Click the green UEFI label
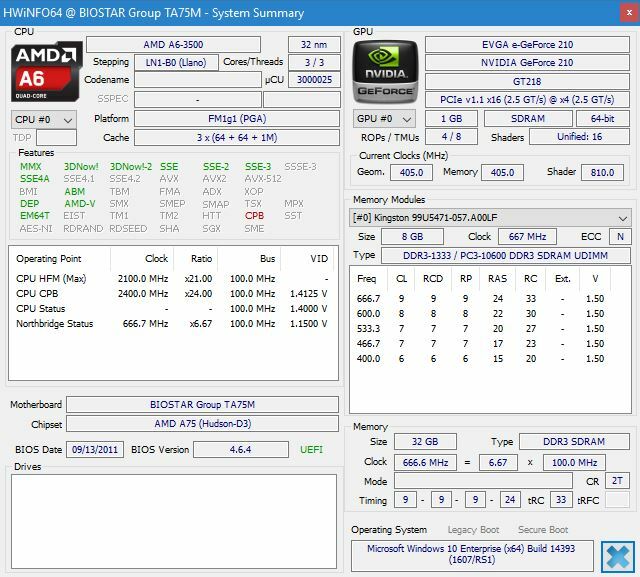Screen dimensions: 640x577 (x=311, y=450)
